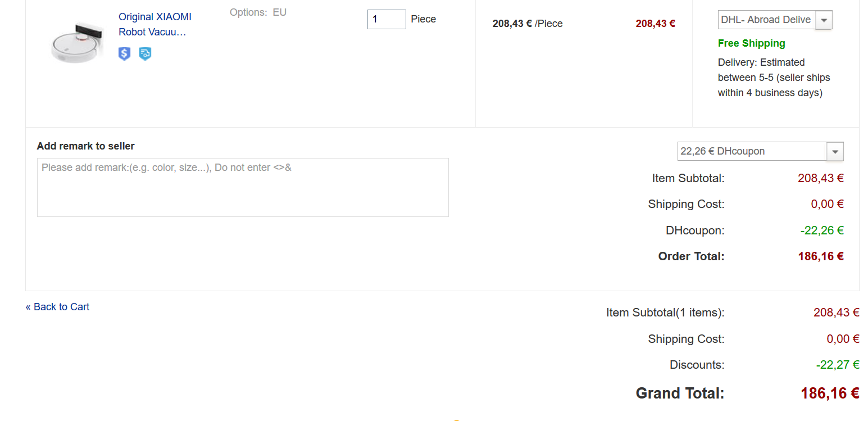
Task: Click the 208,43 € /Piece unit price
Action: click(x=528, y=24)
